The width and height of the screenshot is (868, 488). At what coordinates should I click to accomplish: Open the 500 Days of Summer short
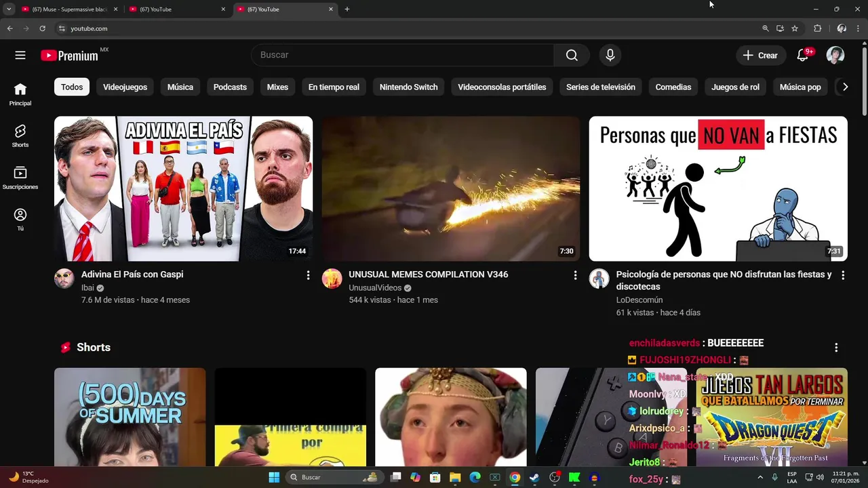pyautogui.click(x=130, y=417)
